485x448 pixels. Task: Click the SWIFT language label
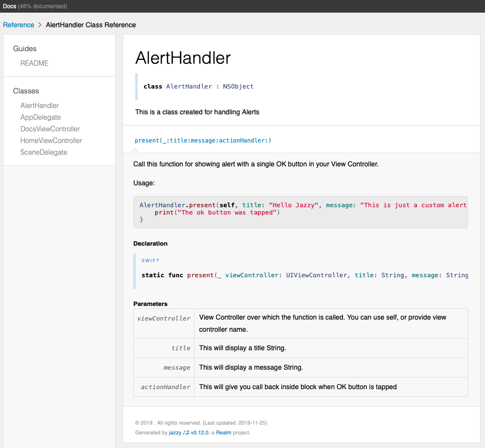pos(150,261)
